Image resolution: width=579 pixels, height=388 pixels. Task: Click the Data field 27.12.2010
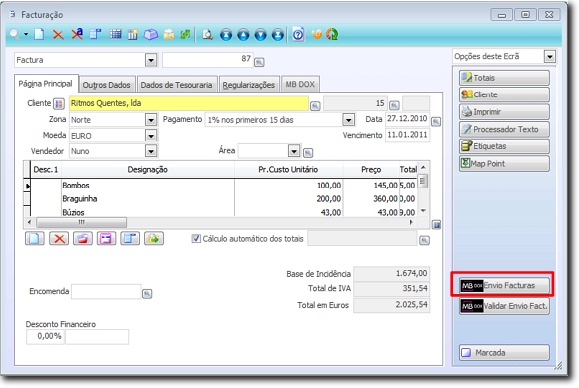coord(407,119)
